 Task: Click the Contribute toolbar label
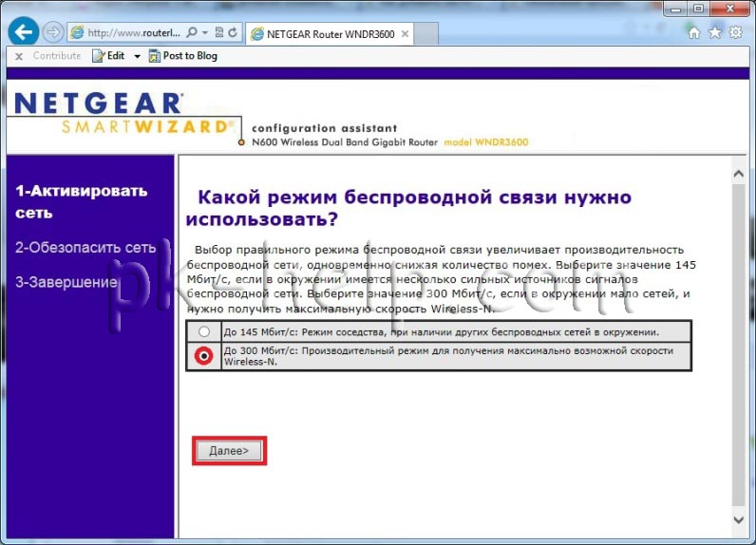(57, 56)
